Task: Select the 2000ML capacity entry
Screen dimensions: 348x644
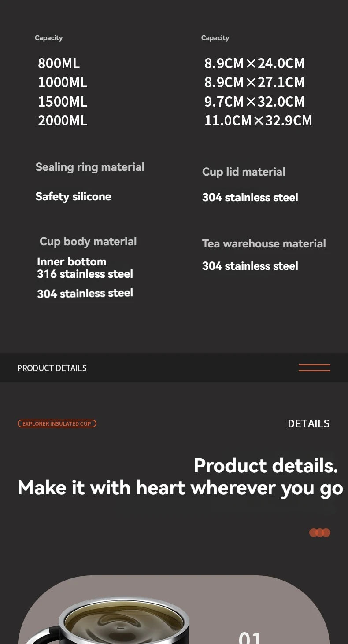Action: (63, 121)
